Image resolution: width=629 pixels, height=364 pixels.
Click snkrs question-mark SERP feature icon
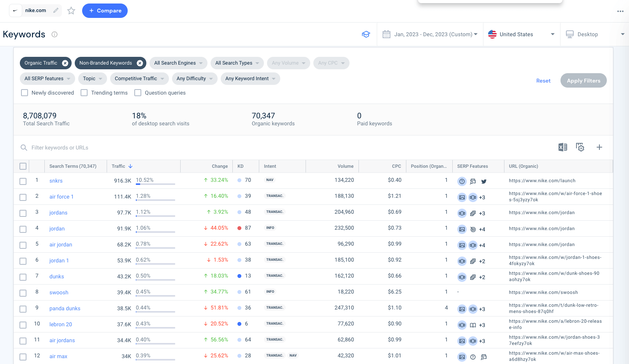point(462,181)
